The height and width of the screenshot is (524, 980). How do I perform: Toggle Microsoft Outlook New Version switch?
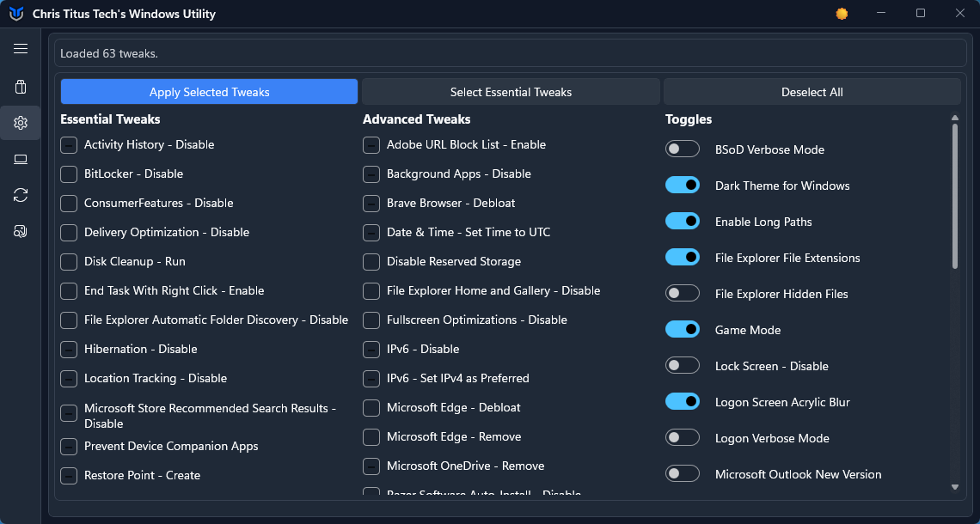[682, 473]
